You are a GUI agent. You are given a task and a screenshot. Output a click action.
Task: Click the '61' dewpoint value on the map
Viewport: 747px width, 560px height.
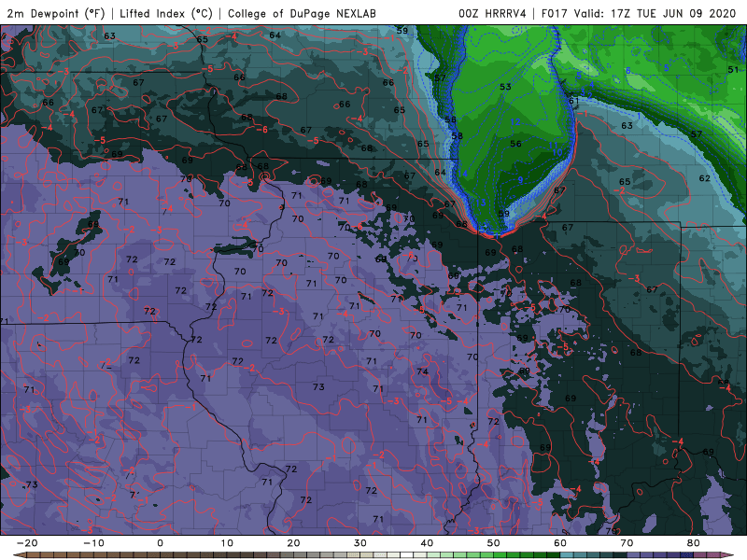point(573,101)
